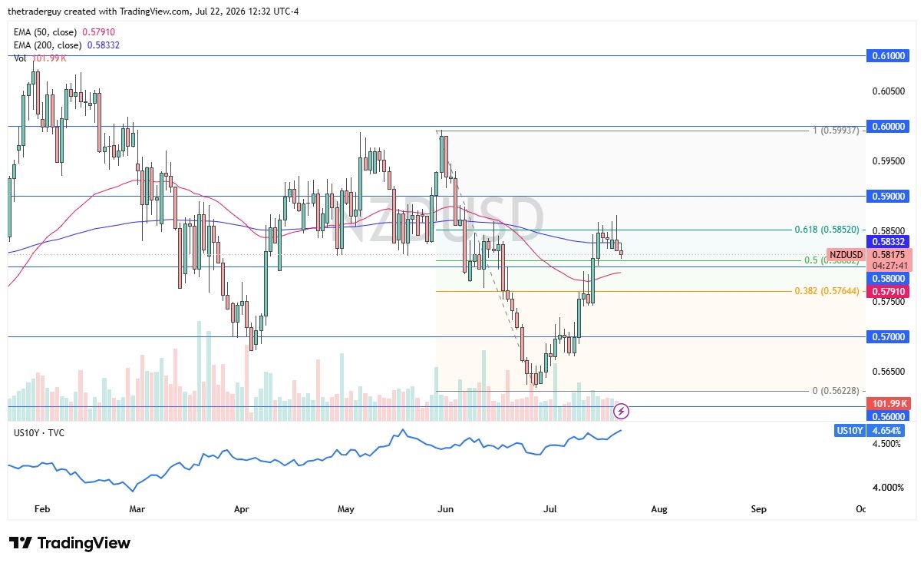This screenshot has height=566, width=924.
Task: Click the May label on time axis
Action: tap(346, 508)
